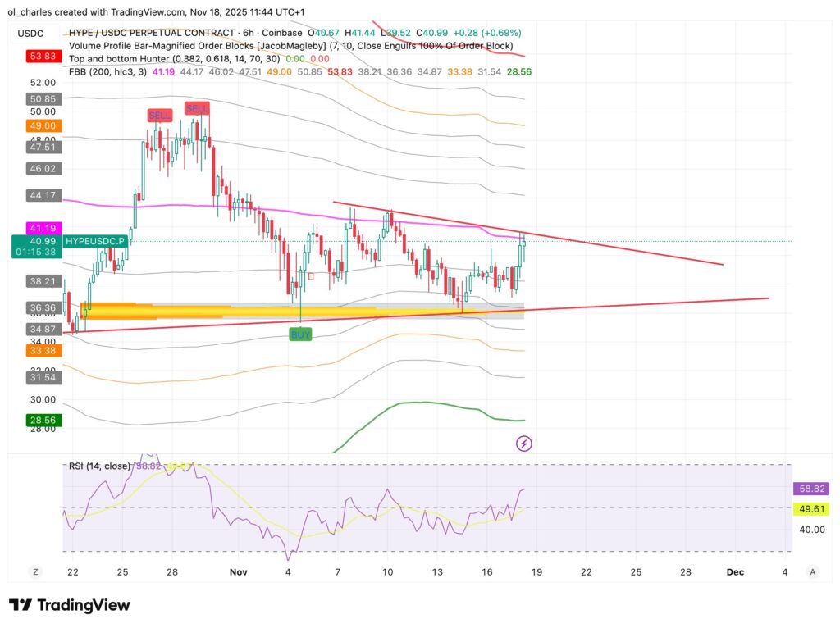Click the A auto-fit button on the time axis

point(812,571)
